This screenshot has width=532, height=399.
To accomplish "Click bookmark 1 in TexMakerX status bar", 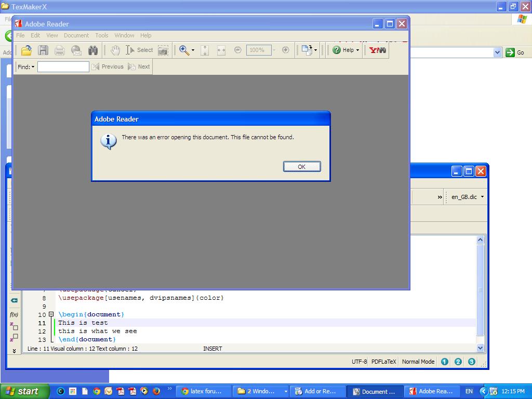I will [445, 362].
